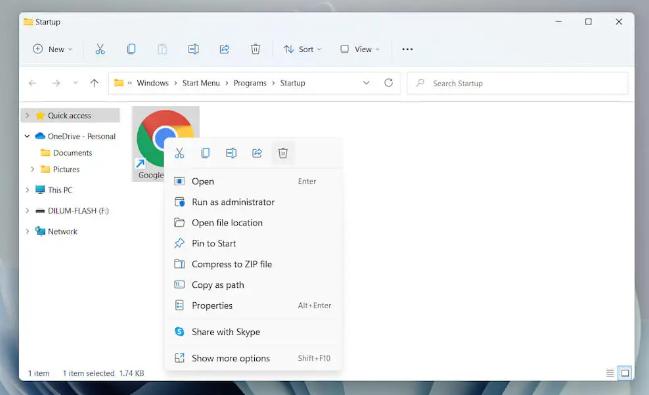Viewport: 649px width, 395px height.
Task: Open the recent locations dropdown arrow
Action: pos(75,83)
